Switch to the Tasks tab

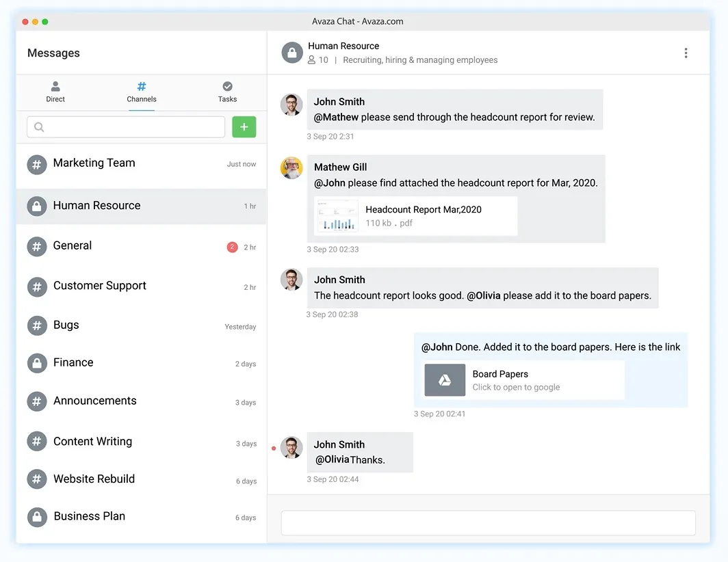pos(227,92)
